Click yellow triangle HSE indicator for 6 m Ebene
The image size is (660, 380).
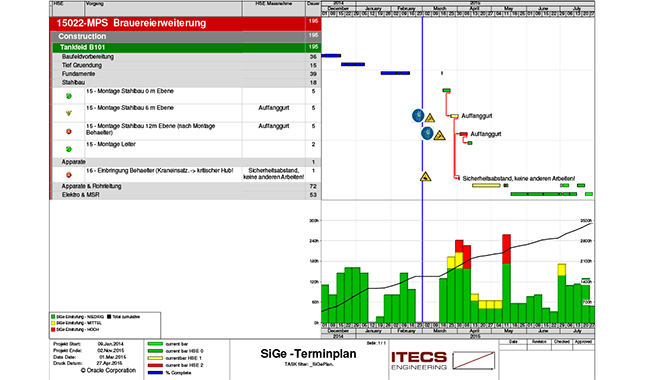(69, 113)
